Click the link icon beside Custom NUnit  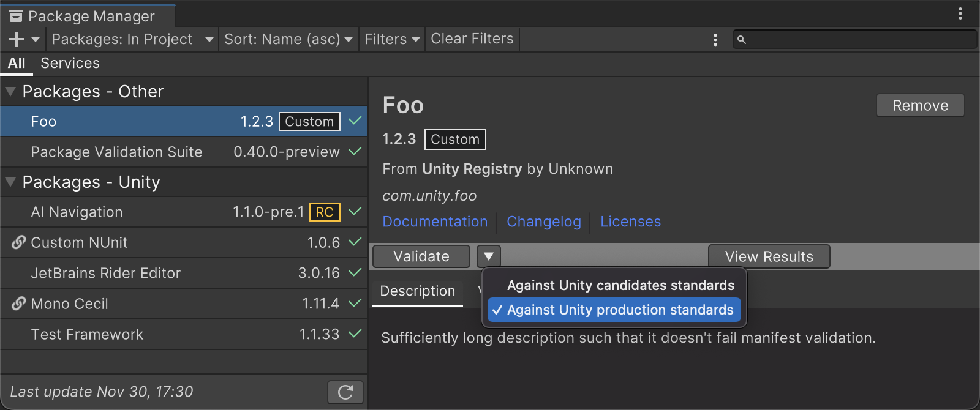pyautogui.click(x=18, y=242)
